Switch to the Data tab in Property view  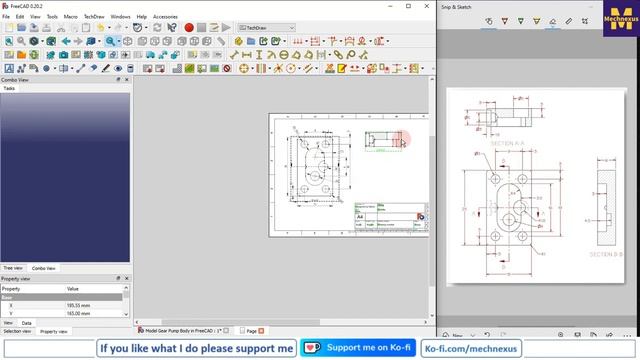(x=27, y=323)
